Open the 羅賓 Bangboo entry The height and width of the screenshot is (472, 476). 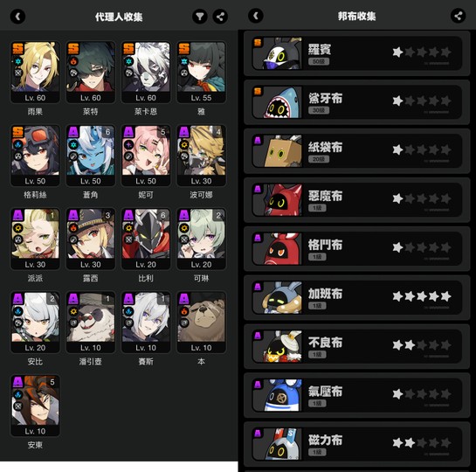tap(357, 53)
